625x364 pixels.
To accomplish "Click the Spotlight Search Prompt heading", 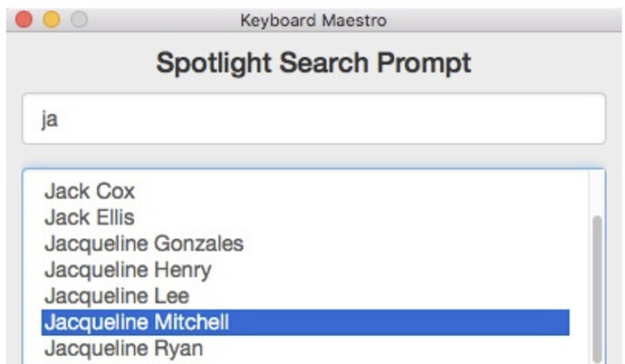I will (313, 62).
